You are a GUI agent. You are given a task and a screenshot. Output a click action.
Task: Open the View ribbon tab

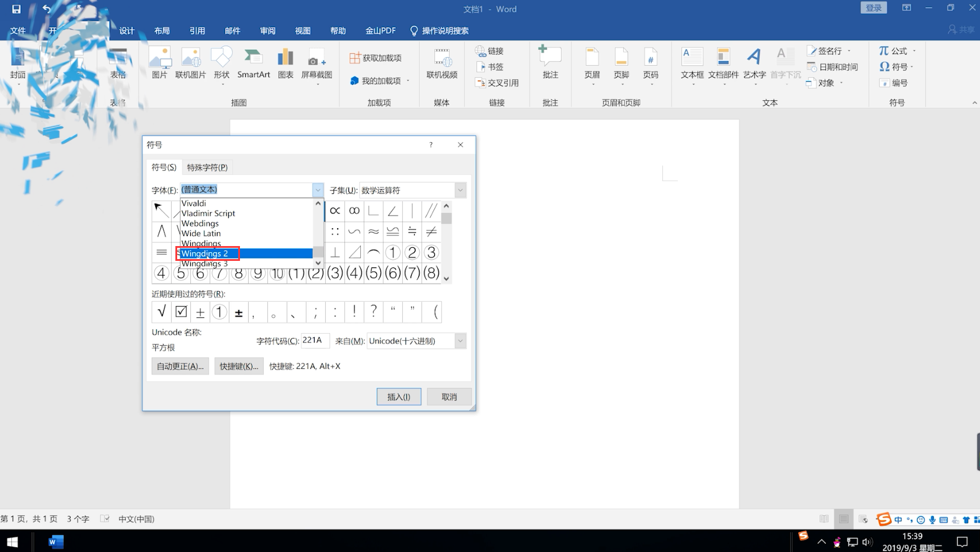click(303, 31)
